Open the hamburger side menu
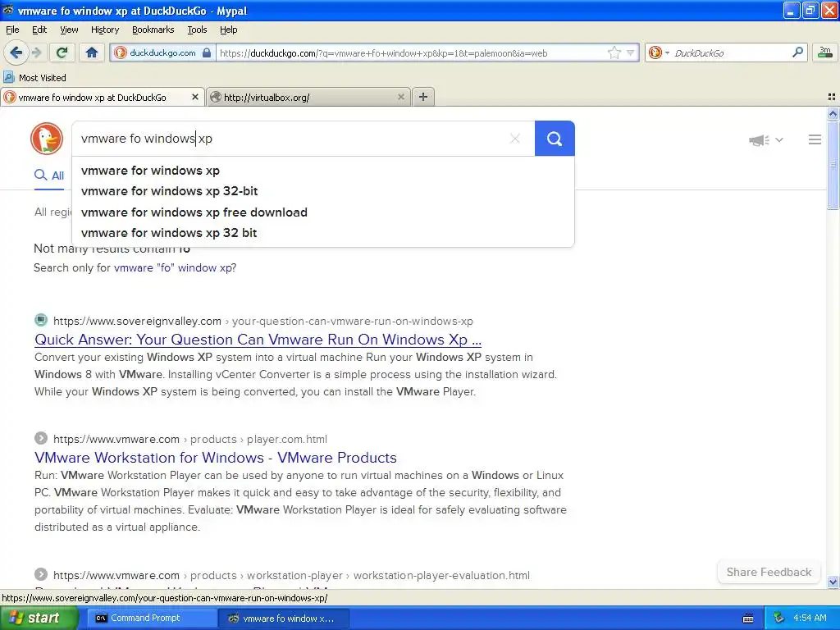 (x=815, y=139)
